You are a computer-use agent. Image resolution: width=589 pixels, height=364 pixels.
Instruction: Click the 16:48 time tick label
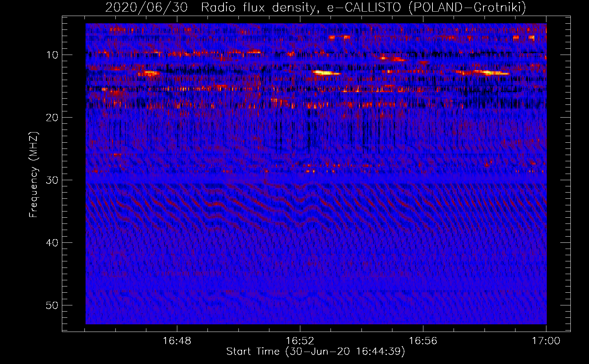[177, 341]
